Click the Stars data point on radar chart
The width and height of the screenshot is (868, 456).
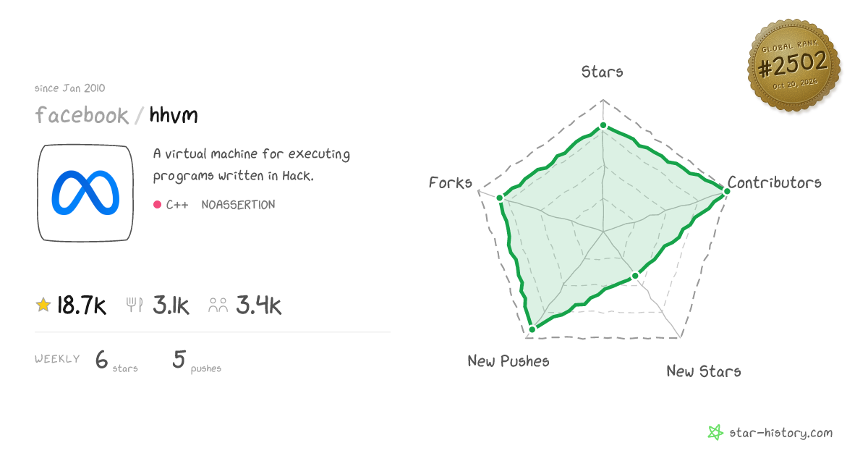pyautogui.click(x=603, y=126)
